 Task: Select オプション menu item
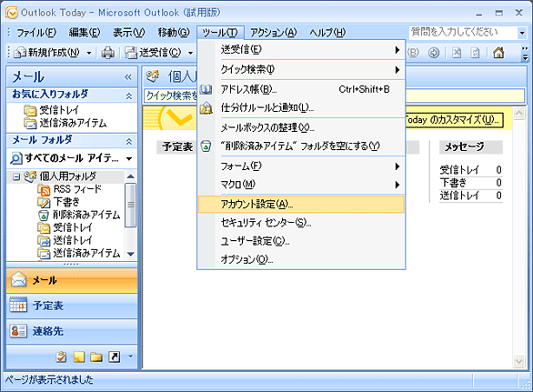[301, 259]
